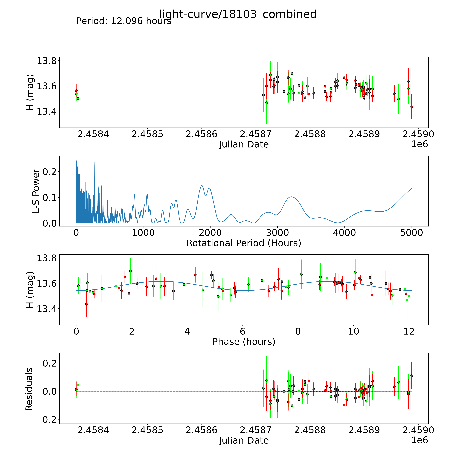Click the 5000 tick on periodogram axis
This screenshot has width=476, height=476.
point(411,233)
